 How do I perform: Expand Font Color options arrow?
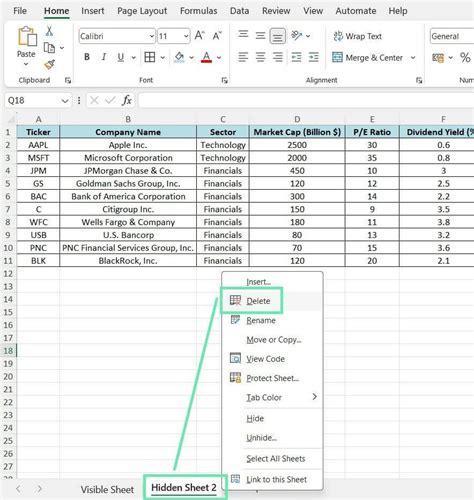click(x=219, y=58)
